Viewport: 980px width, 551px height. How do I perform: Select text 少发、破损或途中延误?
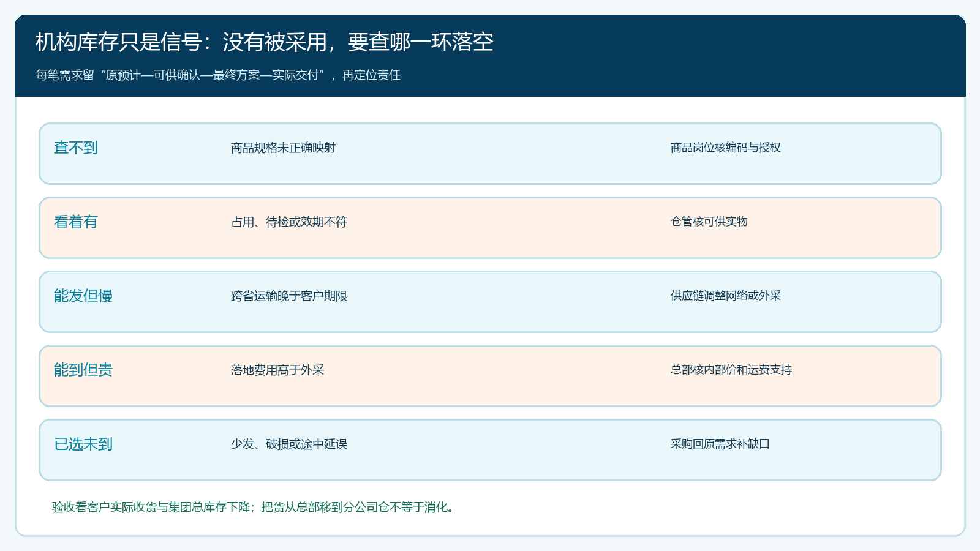pos(289,444)
